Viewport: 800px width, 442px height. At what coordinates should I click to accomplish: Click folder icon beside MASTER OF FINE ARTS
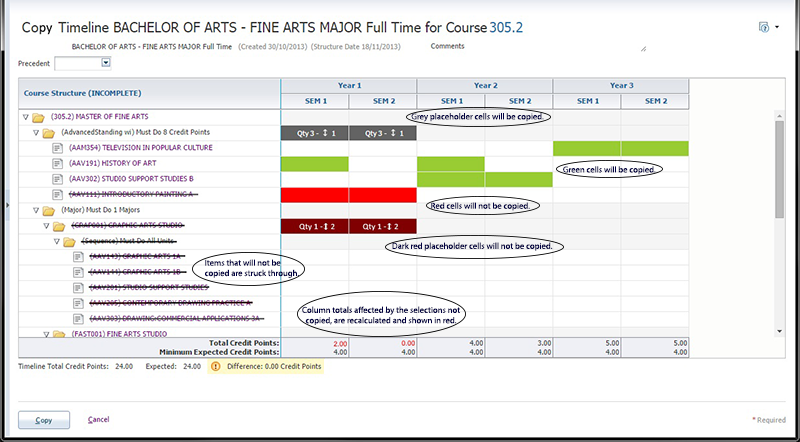point(38,117)
